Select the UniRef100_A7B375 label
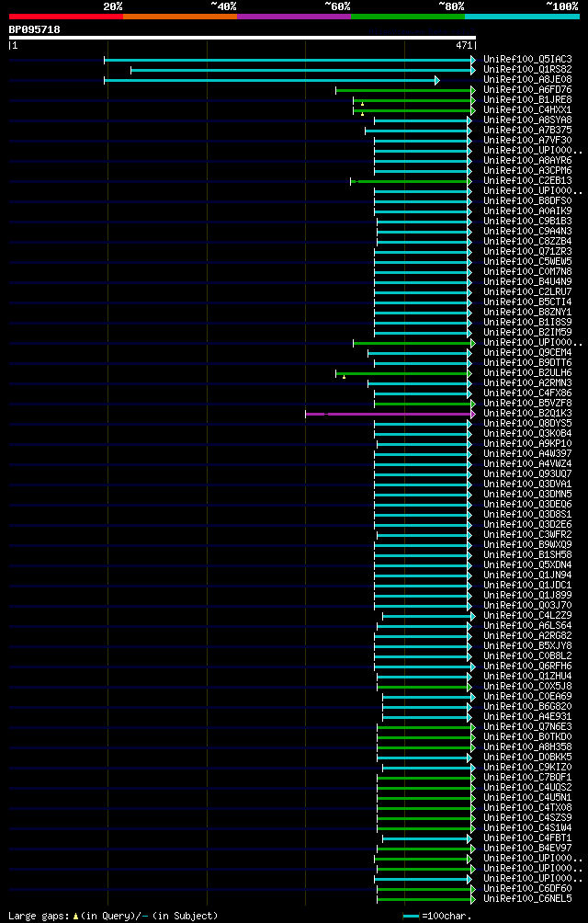 point(527,131)
